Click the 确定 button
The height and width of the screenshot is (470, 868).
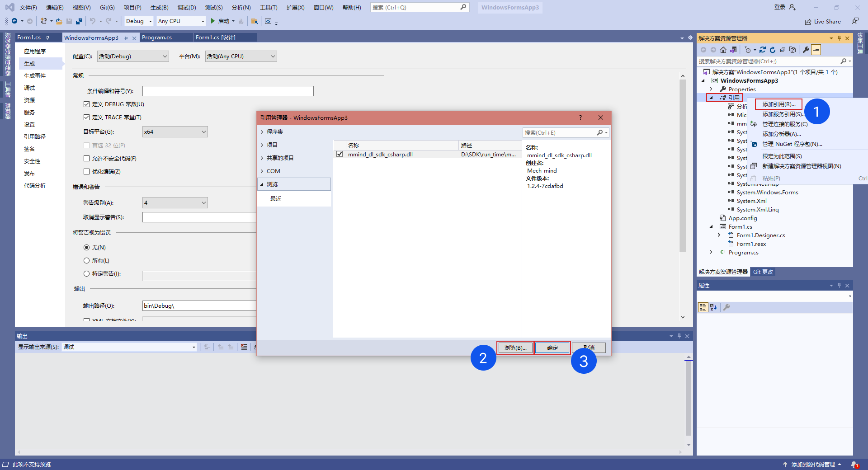coord(552,348)
